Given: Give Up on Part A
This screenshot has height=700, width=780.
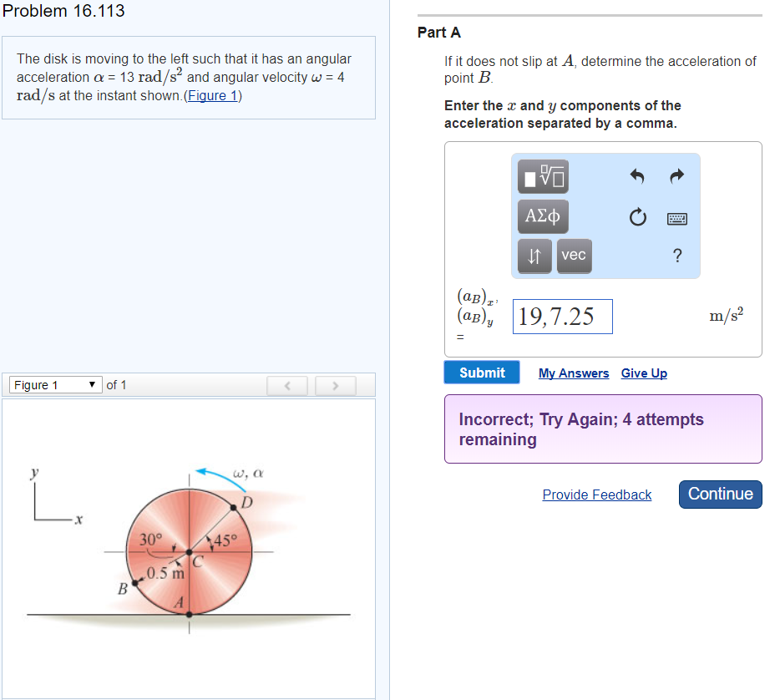Looking at the screenshot, I should (x=644, y=373).
